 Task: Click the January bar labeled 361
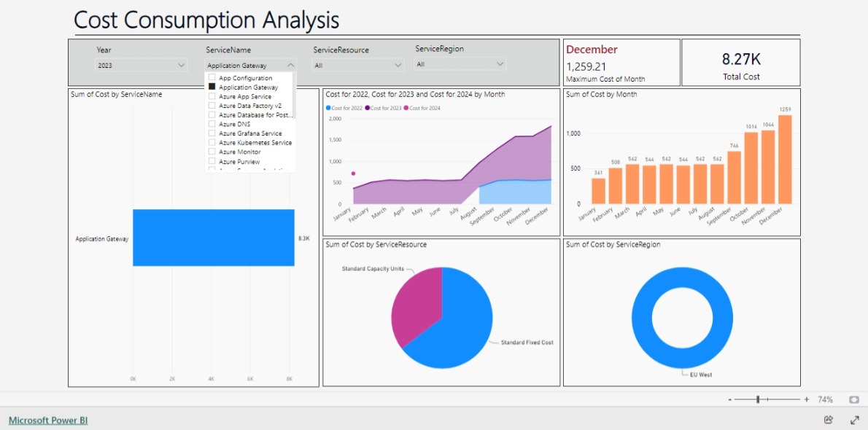pyautogui.click(x=598, y=191)
